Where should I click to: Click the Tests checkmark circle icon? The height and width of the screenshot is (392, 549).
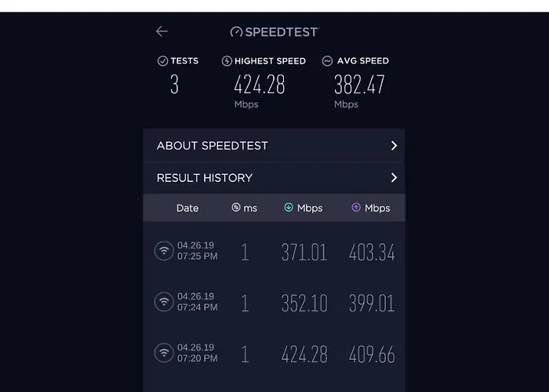click(162, 61)
